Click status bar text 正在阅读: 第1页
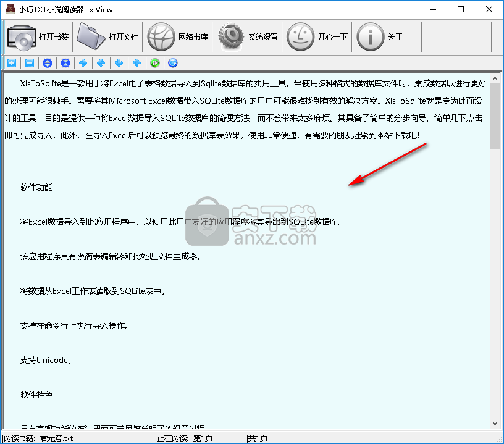504x444 pixels. pos(184,438)
